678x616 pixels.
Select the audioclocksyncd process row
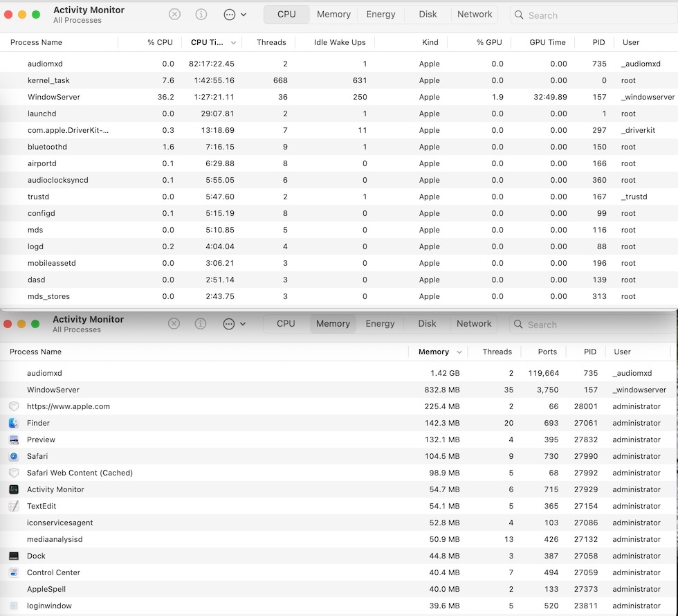(339, 180)
